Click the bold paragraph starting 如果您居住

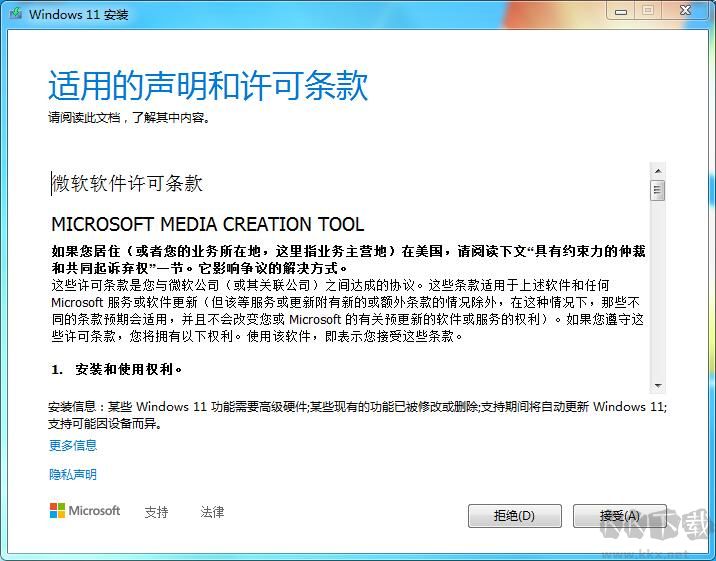point(348,259)
